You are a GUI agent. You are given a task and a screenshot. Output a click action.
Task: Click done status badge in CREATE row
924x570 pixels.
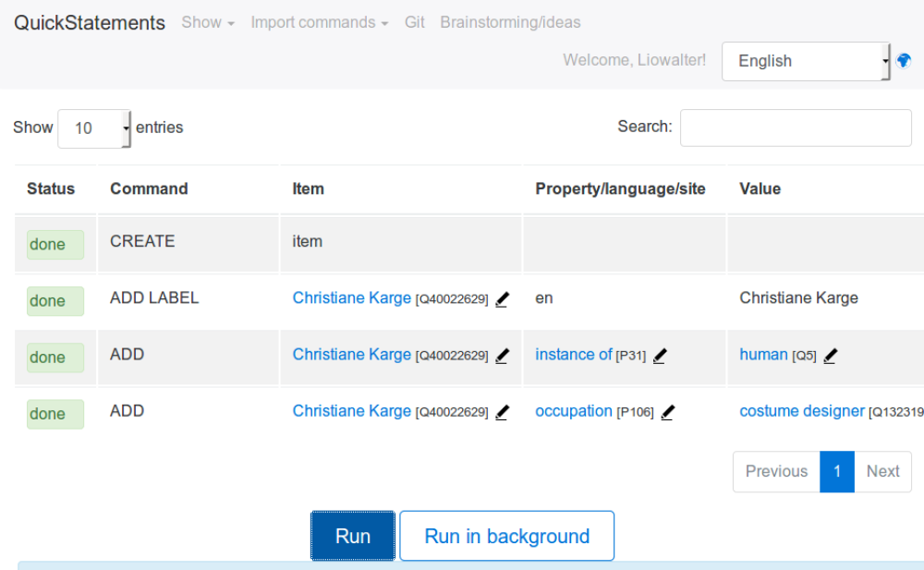pos(55,245)
